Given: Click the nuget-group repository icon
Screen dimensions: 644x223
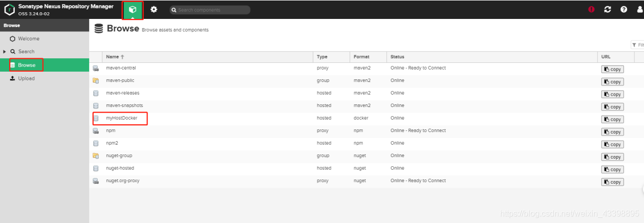Looking at the screenshot, I should pyautogui.click(x=96, y=156).
